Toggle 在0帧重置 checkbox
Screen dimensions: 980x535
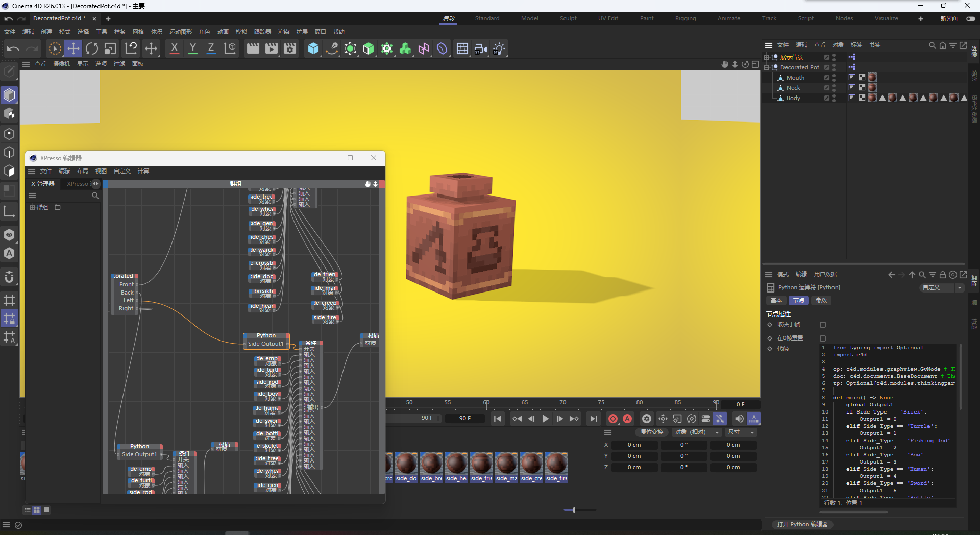click(823, 338)
